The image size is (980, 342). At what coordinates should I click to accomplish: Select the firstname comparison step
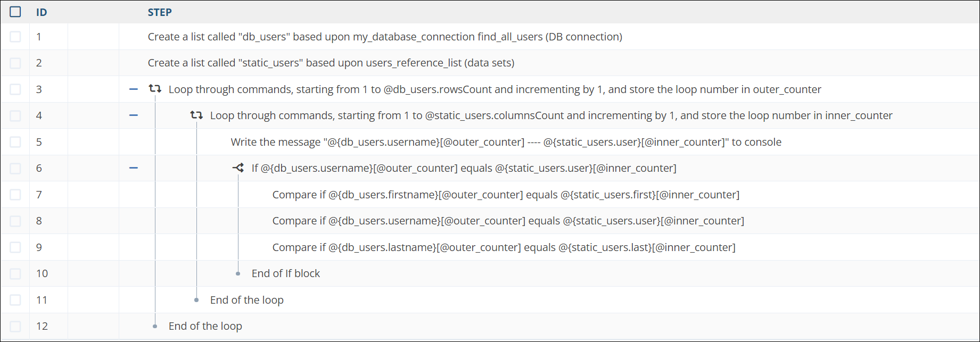[505, 195]
